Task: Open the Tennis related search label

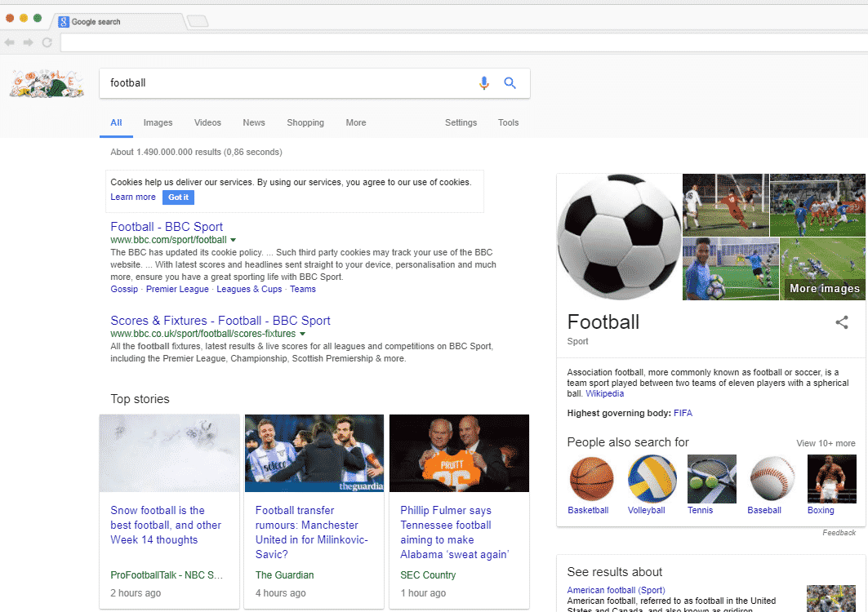Action: 700,511
